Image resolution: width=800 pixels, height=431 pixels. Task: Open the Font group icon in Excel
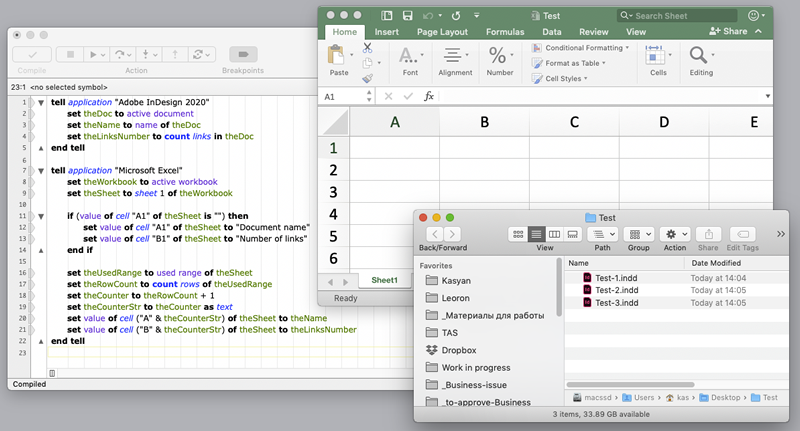408,55
